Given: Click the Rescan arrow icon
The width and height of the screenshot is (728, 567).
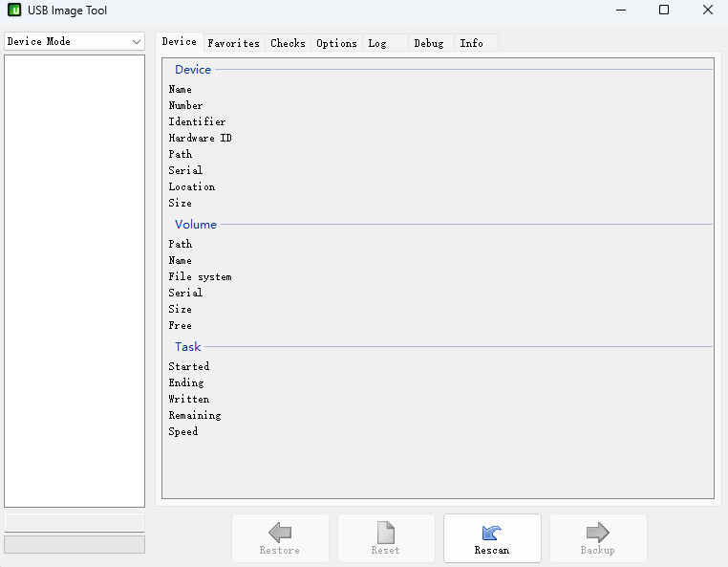Looking at the screenshot, I should tap(492, 533).
